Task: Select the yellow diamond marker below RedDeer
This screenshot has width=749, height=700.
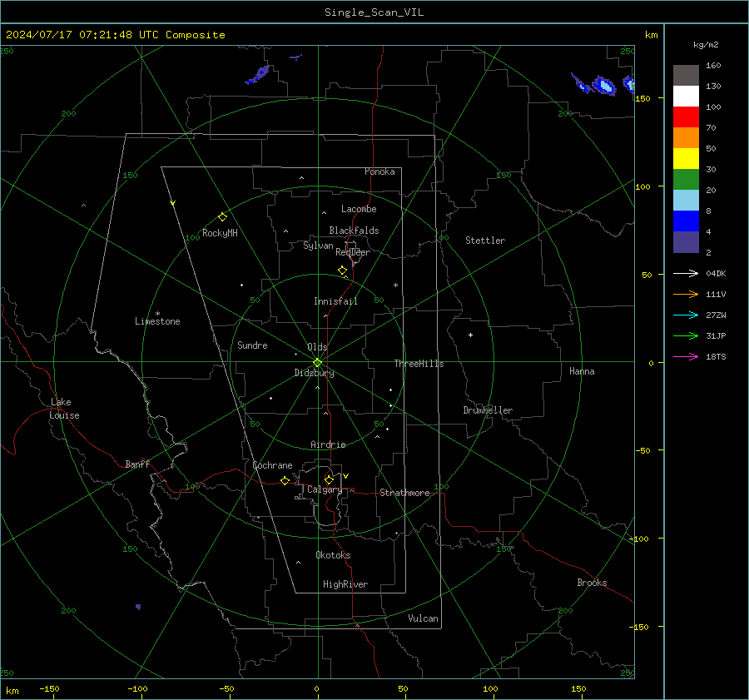Action: [342, 271]
